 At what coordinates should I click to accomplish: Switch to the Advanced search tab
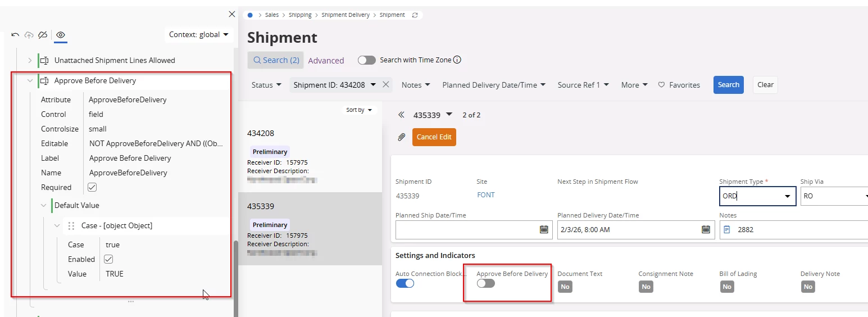click(326, 61)
